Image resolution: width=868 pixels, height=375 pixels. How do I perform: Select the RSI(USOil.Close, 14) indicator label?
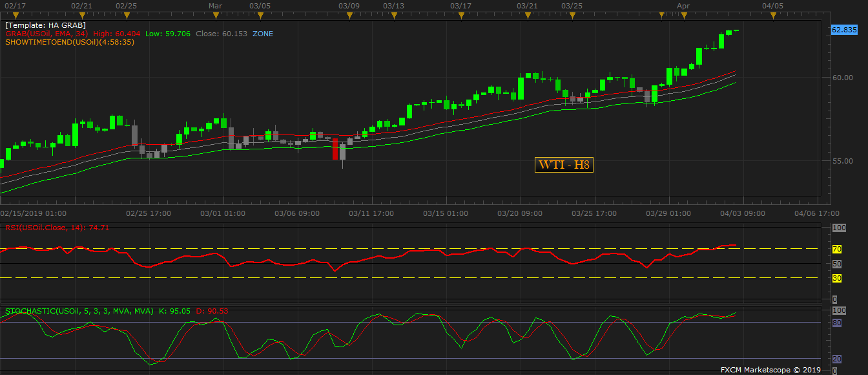click(57, 228)
